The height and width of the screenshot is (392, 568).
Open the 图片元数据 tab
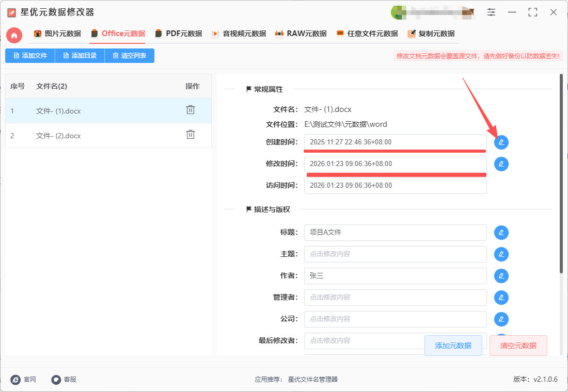(x=57, y=34)
